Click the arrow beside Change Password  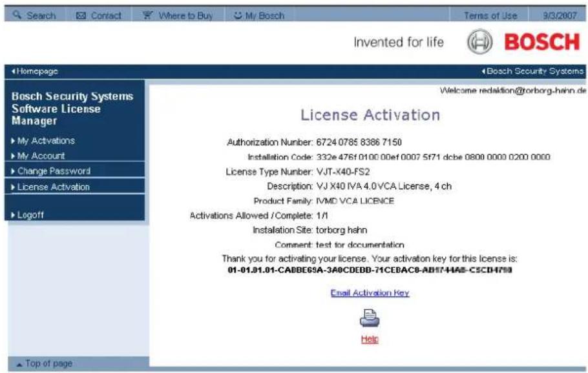13,171
